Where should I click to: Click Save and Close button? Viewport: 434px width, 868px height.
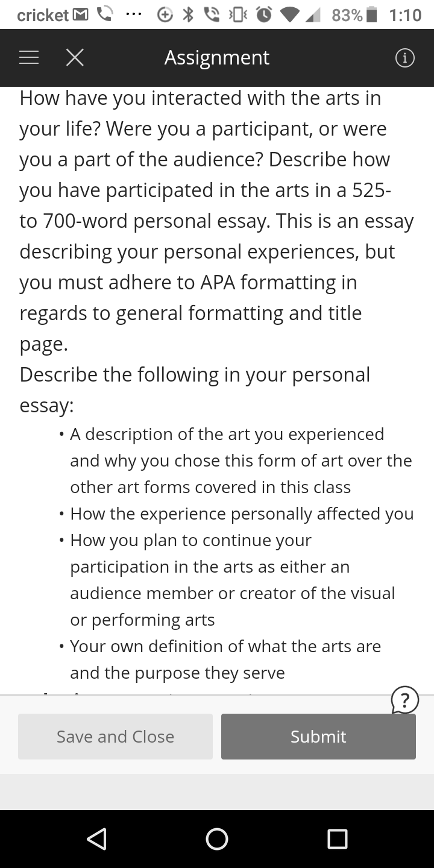(115, 737)
